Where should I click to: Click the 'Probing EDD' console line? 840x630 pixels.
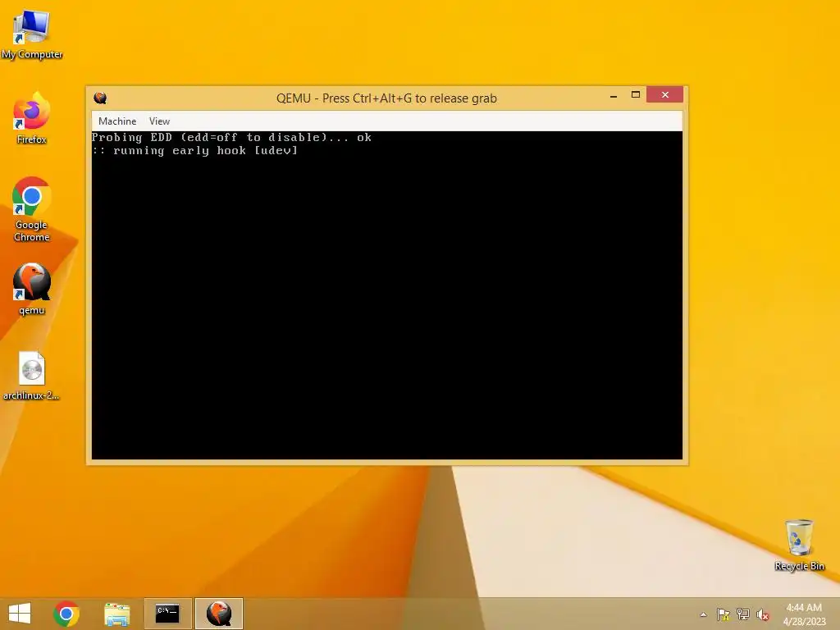click(231, 138)
